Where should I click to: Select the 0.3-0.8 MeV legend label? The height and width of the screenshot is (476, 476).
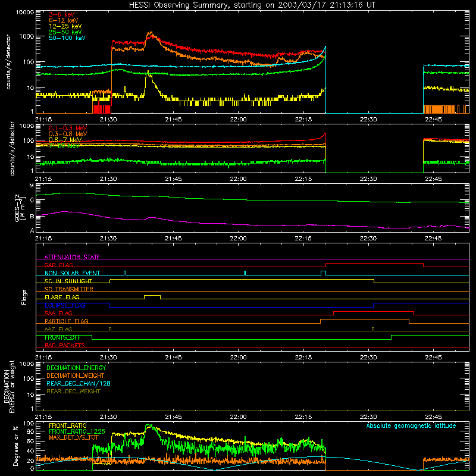pos(68,134)
